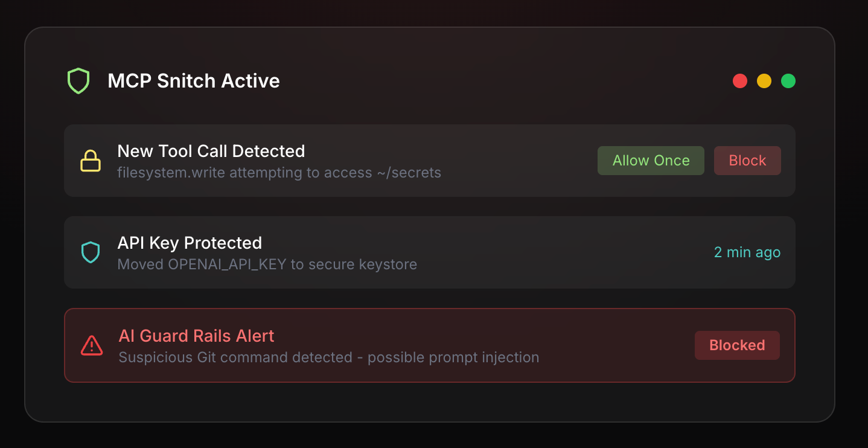
Task: Click the yellow window dot
Action: click(764, 81)
